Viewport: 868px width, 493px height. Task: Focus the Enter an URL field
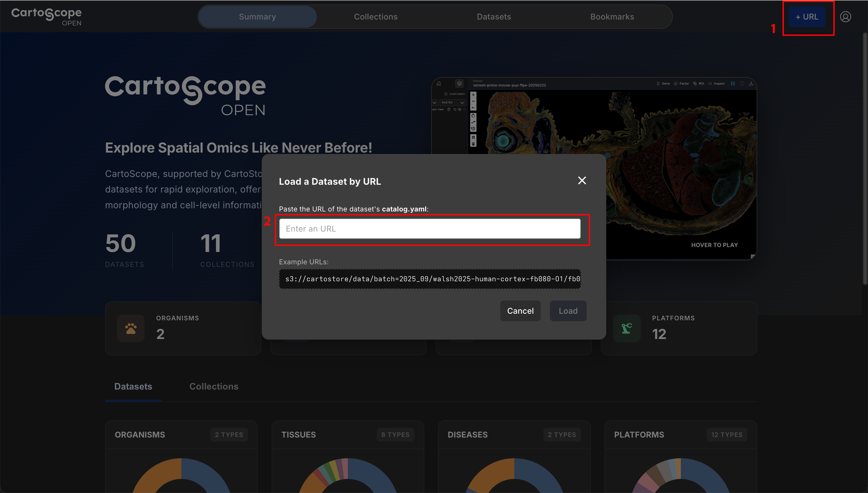[x=430, y=229]
